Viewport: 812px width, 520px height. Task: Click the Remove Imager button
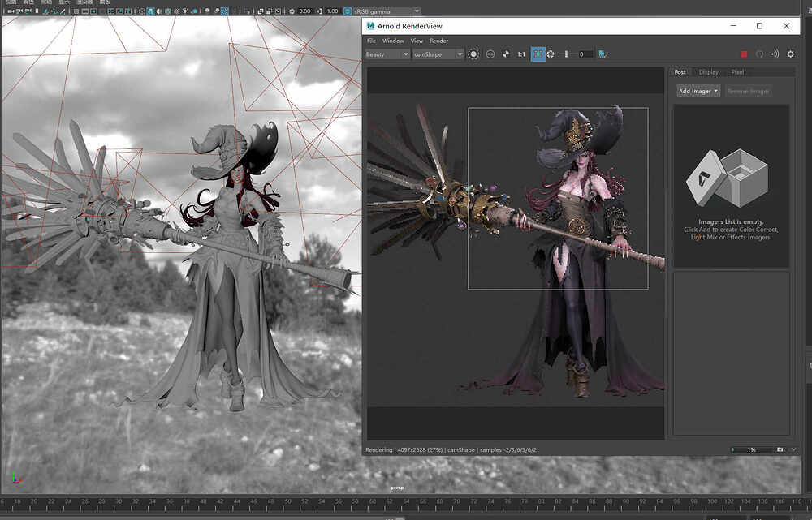click(x=749, y=91)
